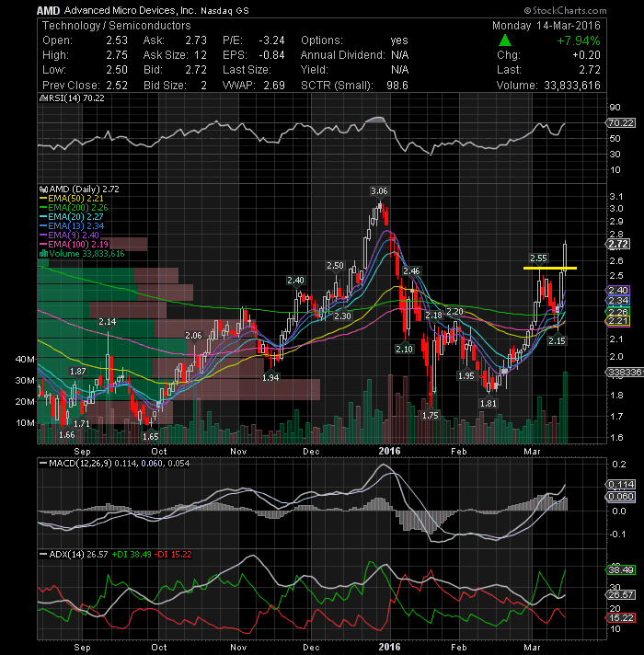
Task: Click the +7.94% percent change value
Action: (x=578, y=40)
